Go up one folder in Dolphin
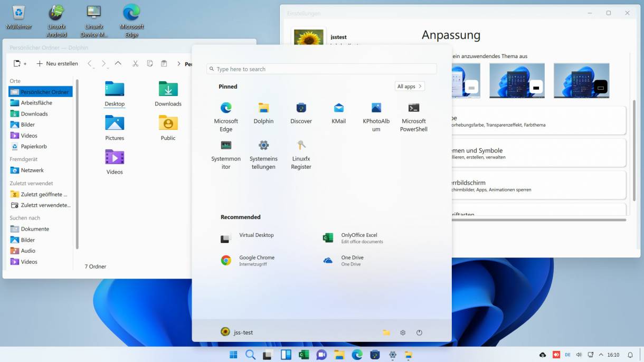644x362 pixels. pos(118,63)
